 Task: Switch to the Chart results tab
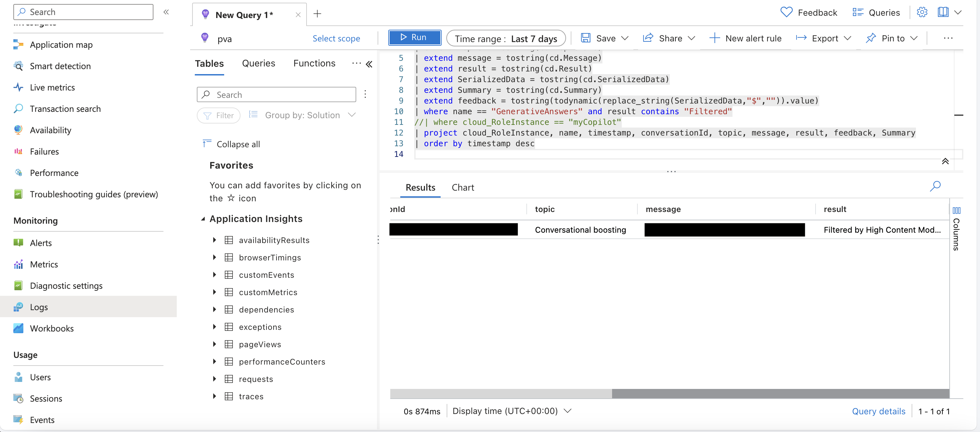click(463, 187)
